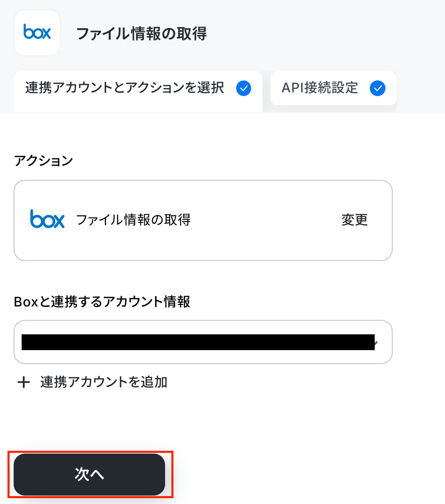Click the plus icon for adding account
This screenshot has width=445, height=504.
[x=24, y=382]
